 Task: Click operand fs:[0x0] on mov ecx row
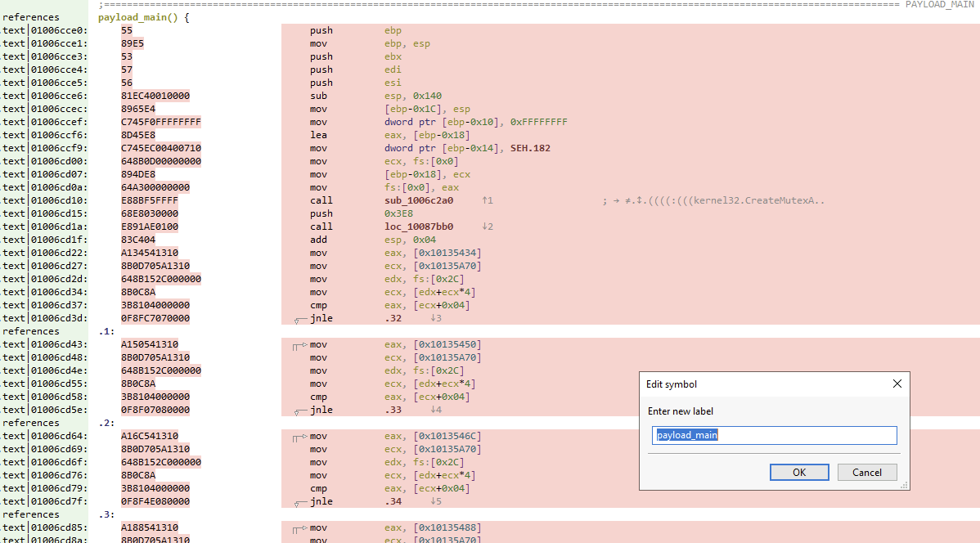(x=436, y=161)
